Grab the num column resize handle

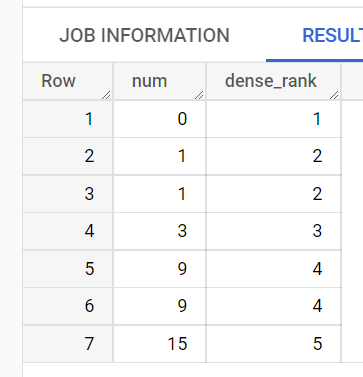(x=199, y=95)
